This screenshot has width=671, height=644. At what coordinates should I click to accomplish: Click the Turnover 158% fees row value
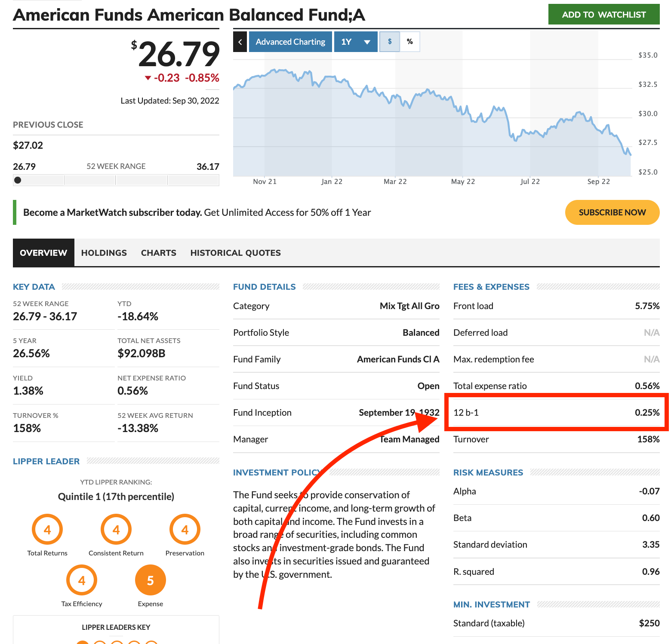(649, 439)
